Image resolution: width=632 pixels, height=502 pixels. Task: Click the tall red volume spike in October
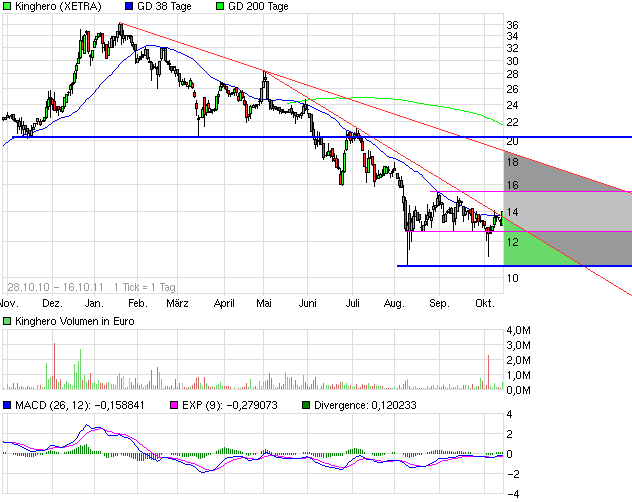(x=489, y=372)
